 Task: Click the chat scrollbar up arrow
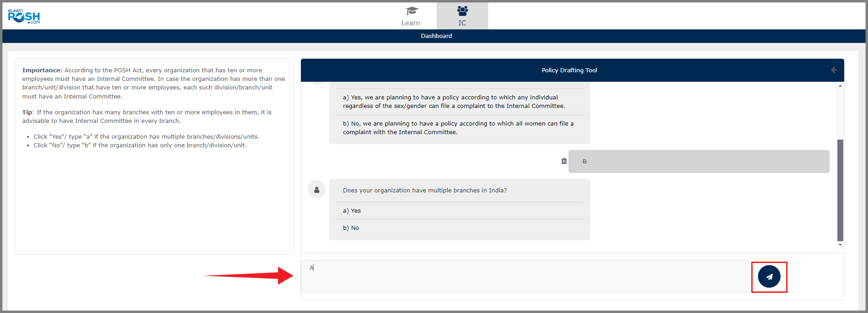(x=840, y=86)
